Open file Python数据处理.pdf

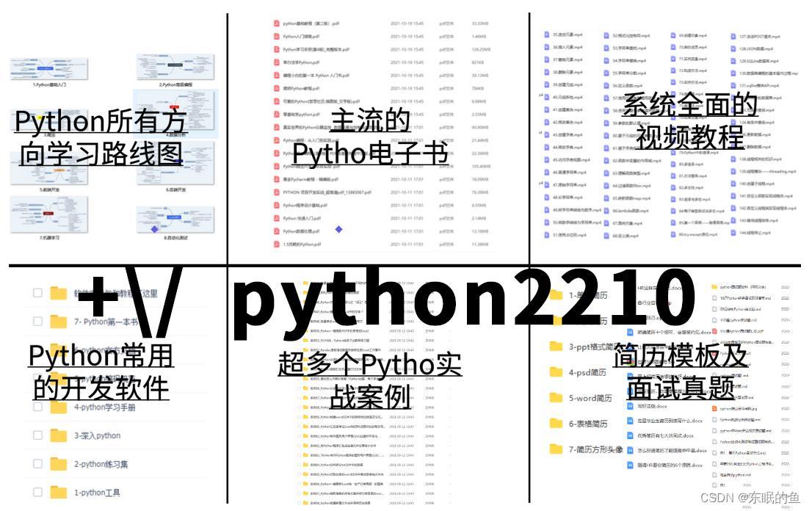pyautogui.click(x=302, y=231)
